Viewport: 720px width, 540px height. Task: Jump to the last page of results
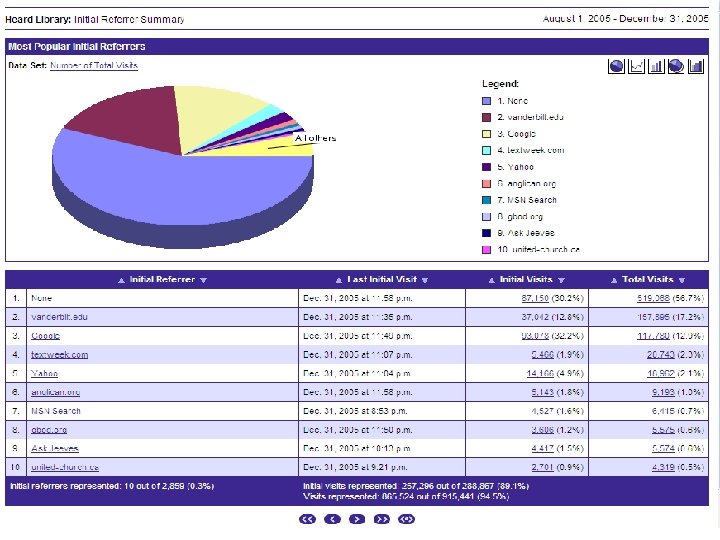[x=382, y=519]
